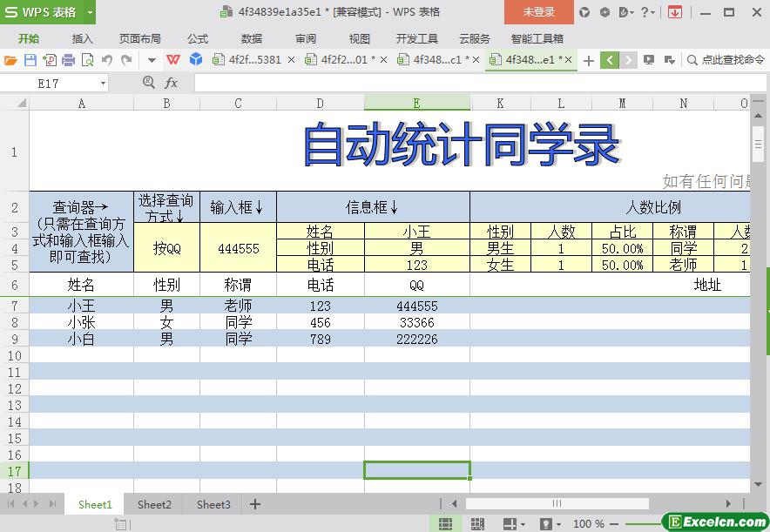Click the print preview icon
Viewport: 770px width, 532px height.
pyautogui.click(x=88, y=60)
